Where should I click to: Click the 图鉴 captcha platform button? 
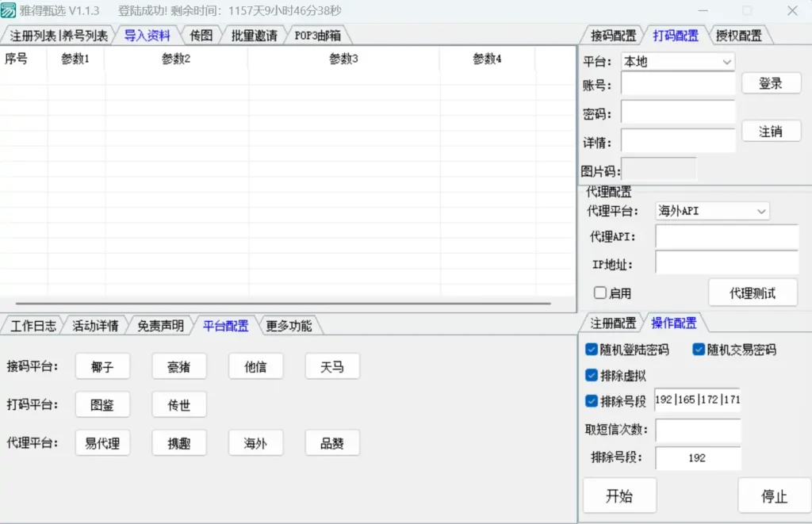point(102,404)
